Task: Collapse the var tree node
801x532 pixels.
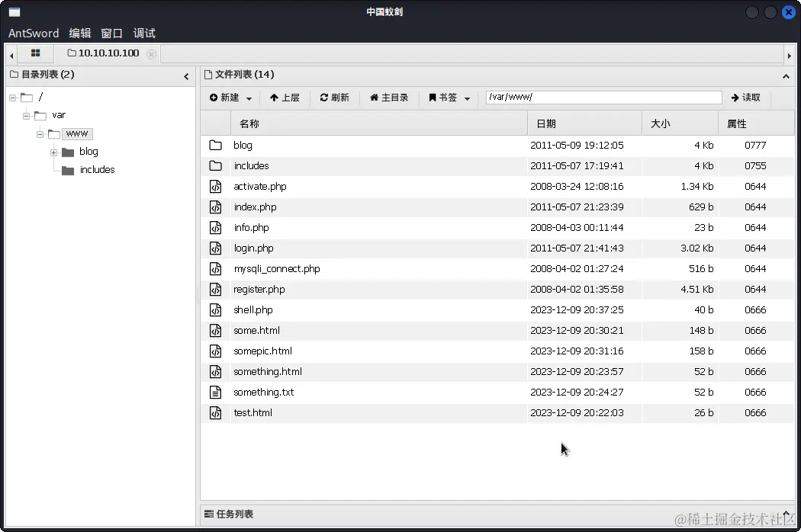Action: coord(27,116)
